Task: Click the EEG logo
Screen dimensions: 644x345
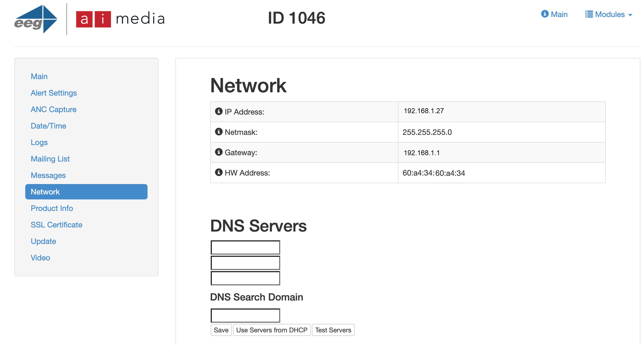Action: pyautogui.click(x=36, y=19)
